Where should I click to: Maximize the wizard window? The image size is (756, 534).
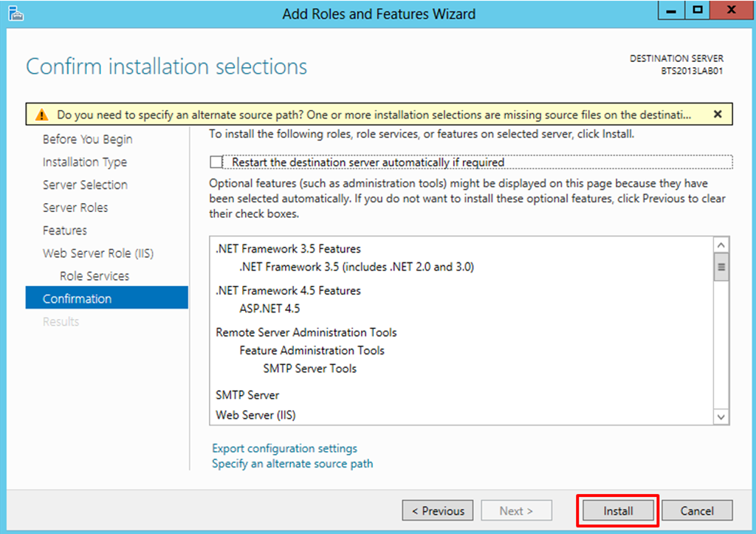pos(697,11)
